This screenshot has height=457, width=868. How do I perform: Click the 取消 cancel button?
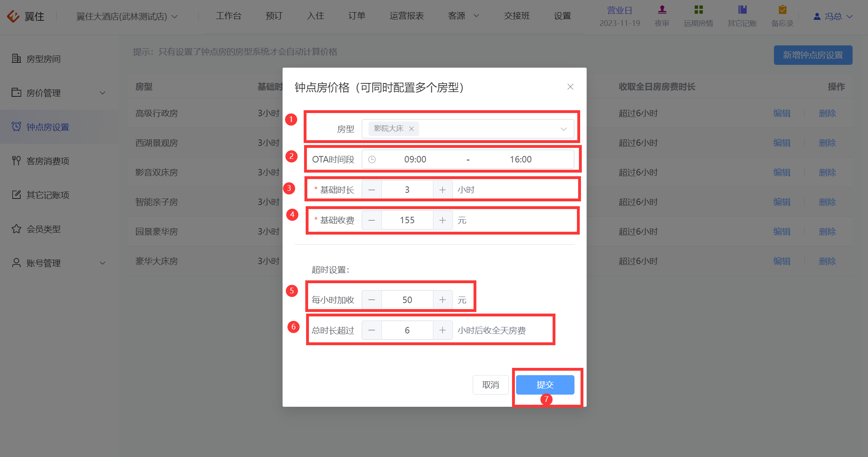point(491,385)
